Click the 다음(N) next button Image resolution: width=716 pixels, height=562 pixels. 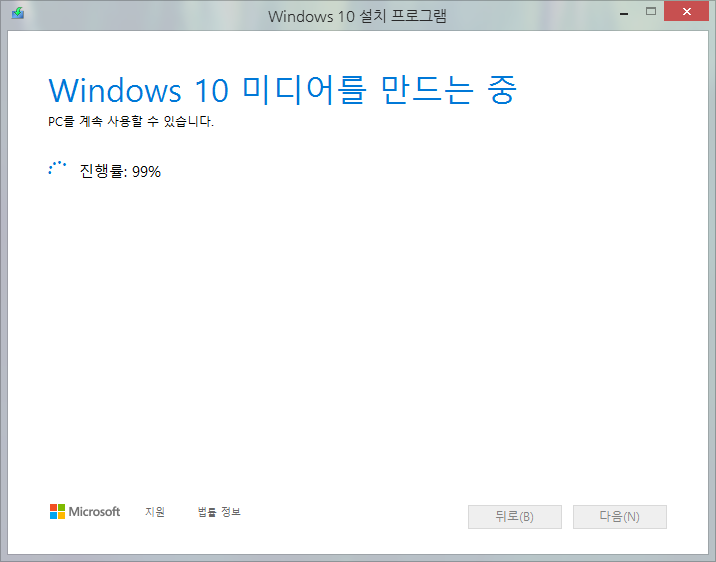(620, 517)
